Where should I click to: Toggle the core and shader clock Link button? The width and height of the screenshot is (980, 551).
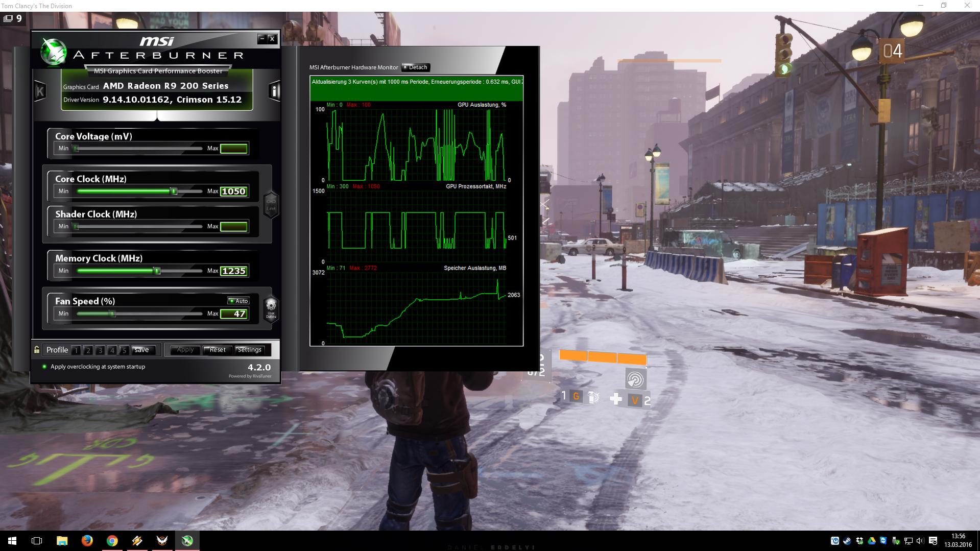point(271,205)
